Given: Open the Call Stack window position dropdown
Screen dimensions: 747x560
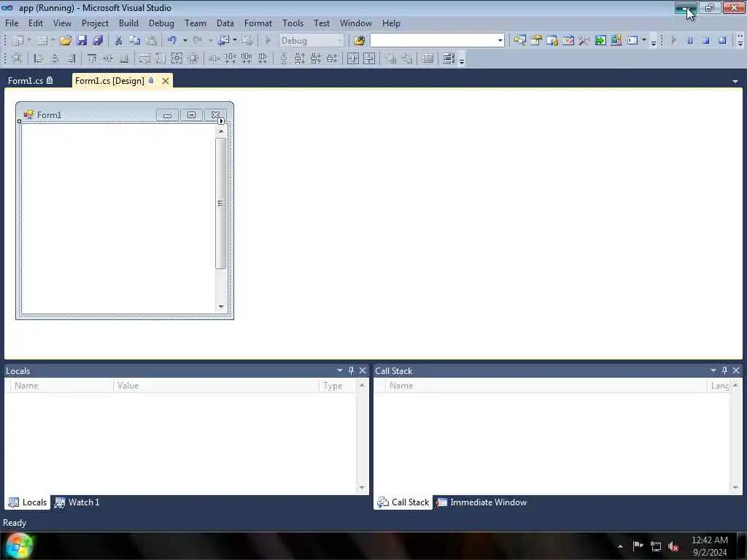Looking at the screenshot, I should 713,370.
